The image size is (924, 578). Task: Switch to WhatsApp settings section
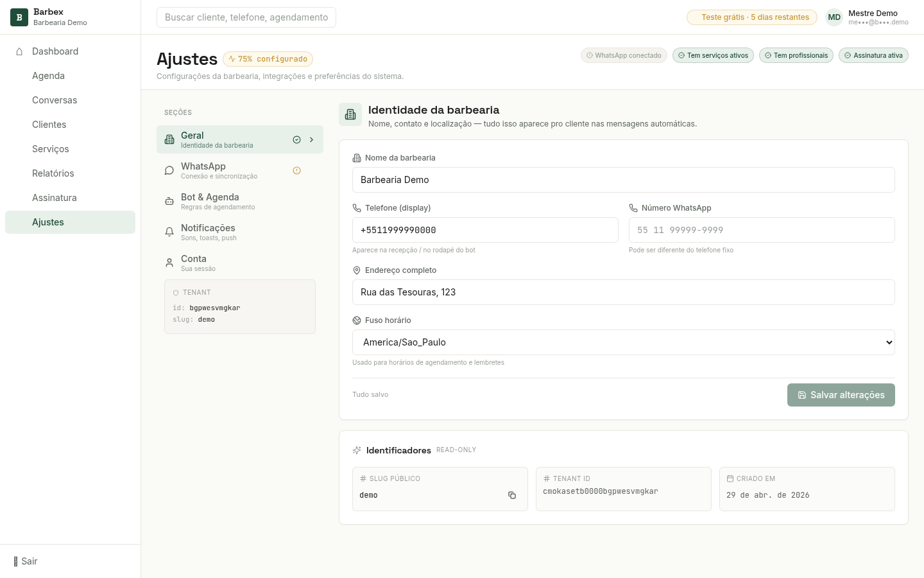point(240,170)
